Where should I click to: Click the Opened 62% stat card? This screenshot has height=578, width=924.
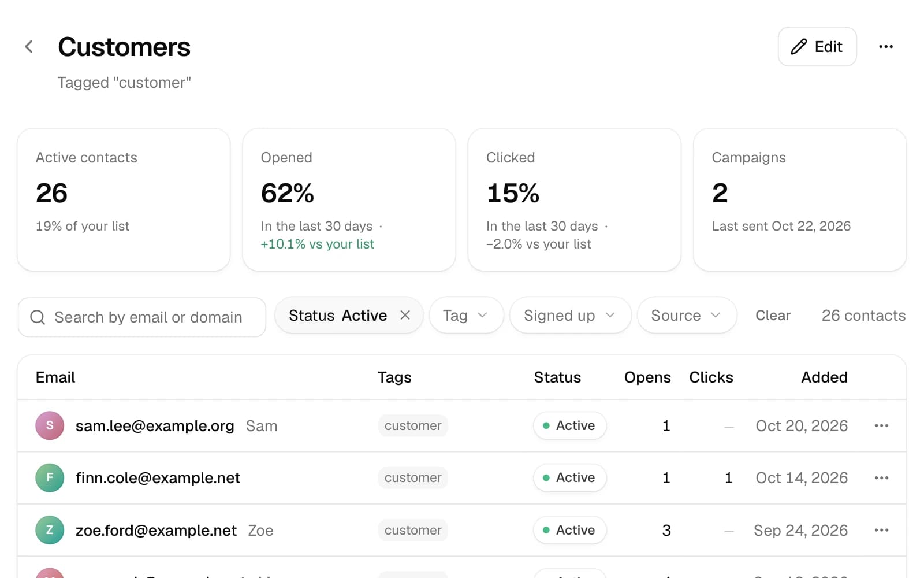(349, 199)
